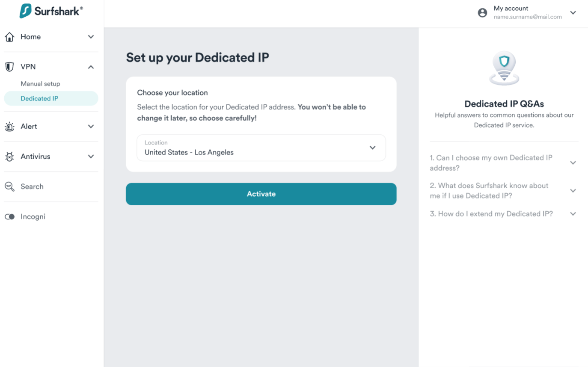Click the VPN shield icon
The width and height of the screenshot is (588, 367).
(x=9, y=67)
